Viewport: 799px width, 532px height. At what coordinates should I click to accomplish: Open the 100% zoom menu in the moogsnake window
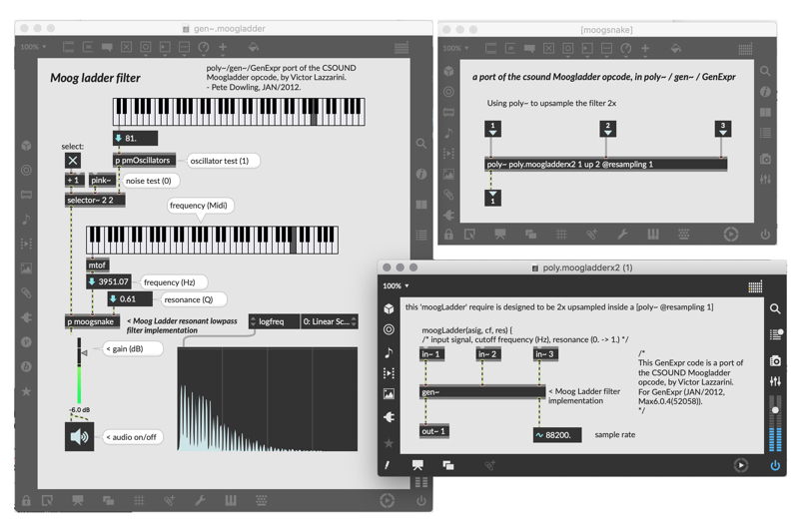click(455, 48)
